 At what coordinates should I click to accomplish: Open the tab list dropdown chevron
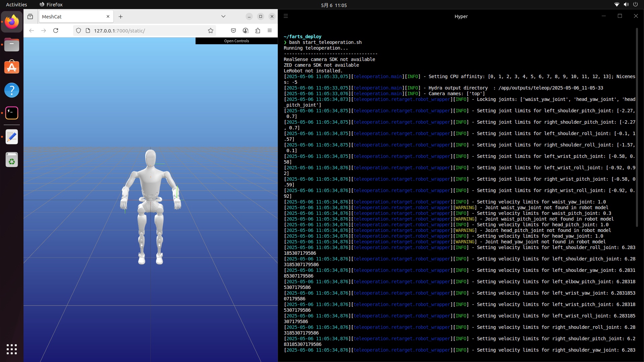point(223,16)
